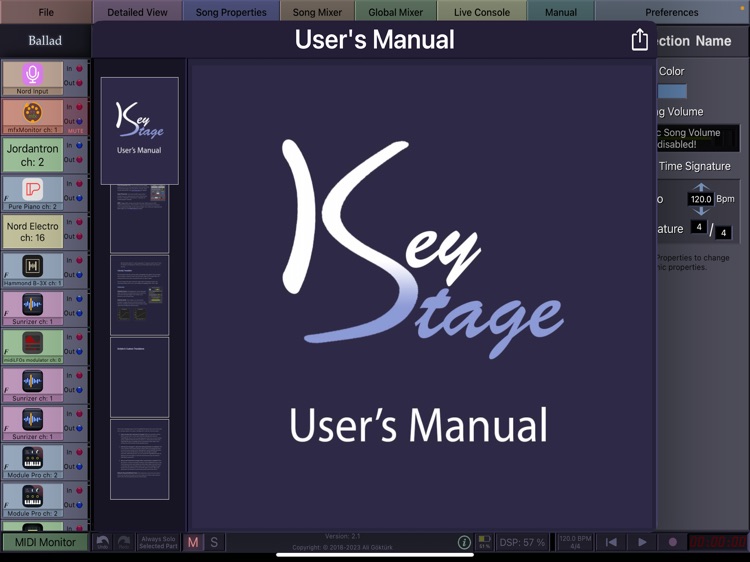The width and height of the screenshot is (750, 562).
Task: Toggle the Pure Piano Out indicator
Action: 79,198
